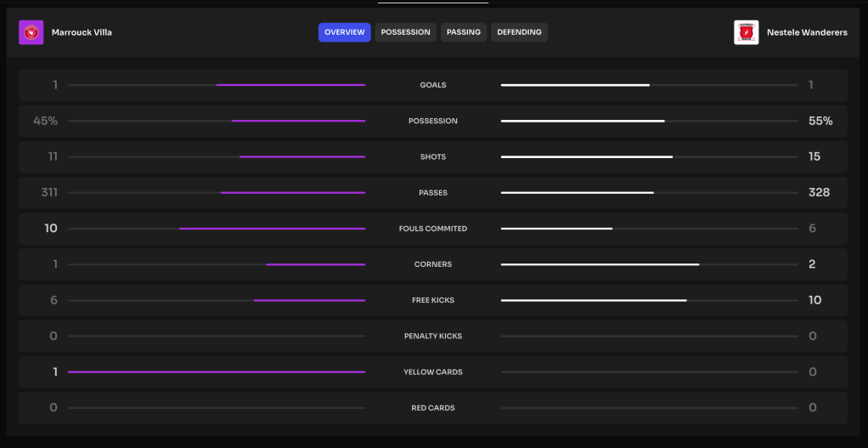
Task: Click the purple Fouls Committed bar
Action: click(x=272, y=229)
